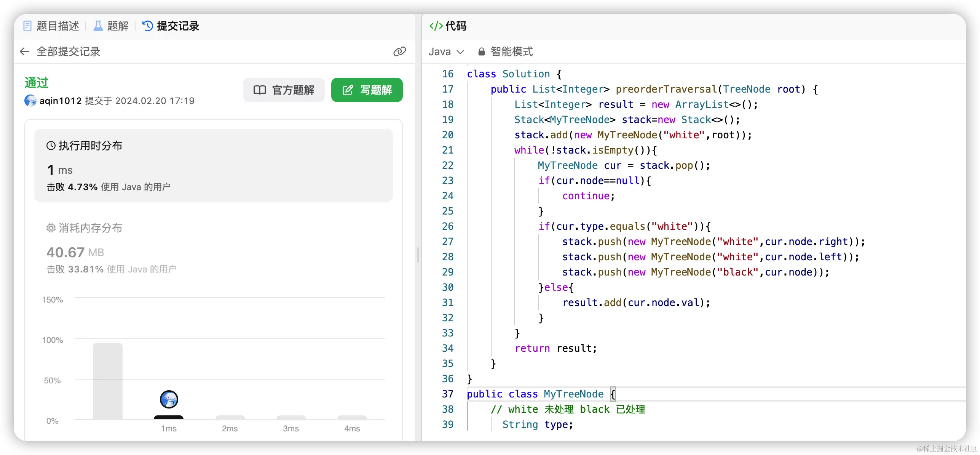Click the 官方题解 button
This screenshot has width=980, height=455.
pos(284,90)
